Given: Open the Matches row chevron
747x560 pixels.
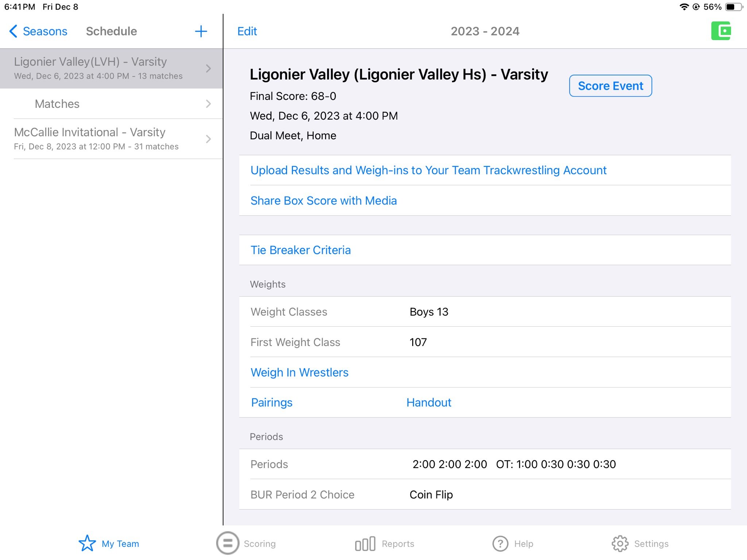Looking at the screenshot, I should (208, 104).
